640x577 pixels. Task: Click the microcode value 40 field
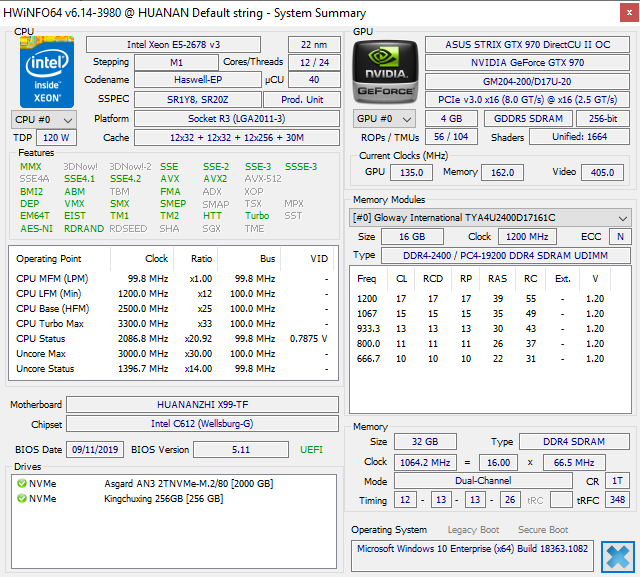[x=314, y=80]
